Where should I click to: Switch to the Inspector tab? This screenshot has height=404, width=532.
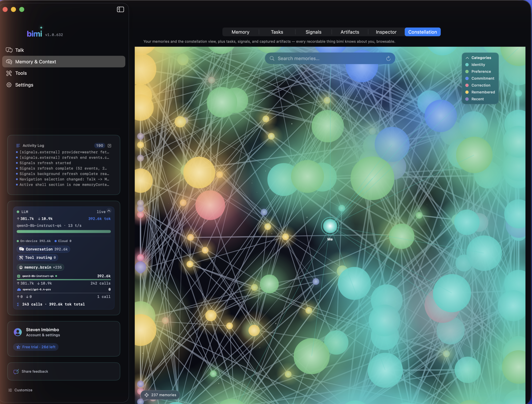pos(386,32)
